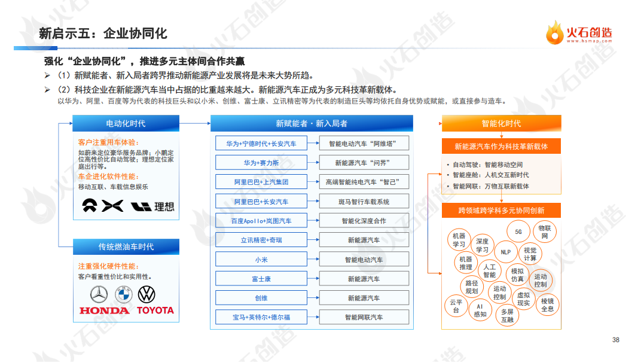
Task: Click 新能源汽车作为科技革新载体 orange banner
Action: 501,146
